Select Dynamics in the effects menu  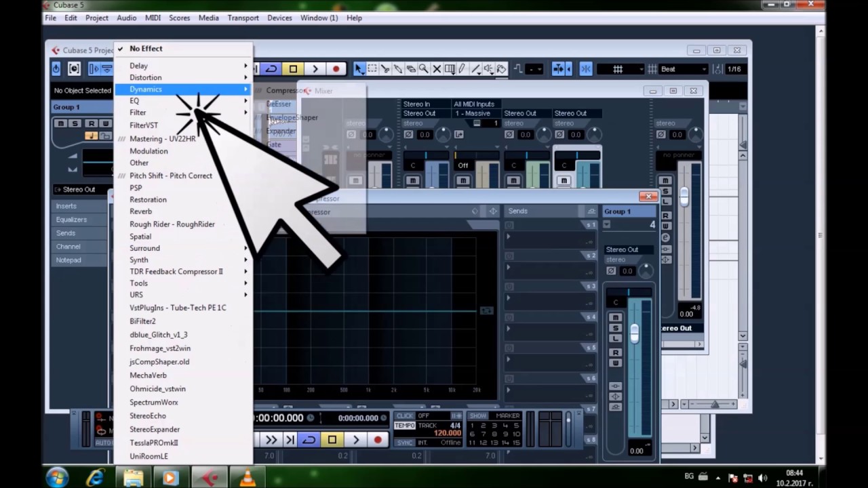183,89
